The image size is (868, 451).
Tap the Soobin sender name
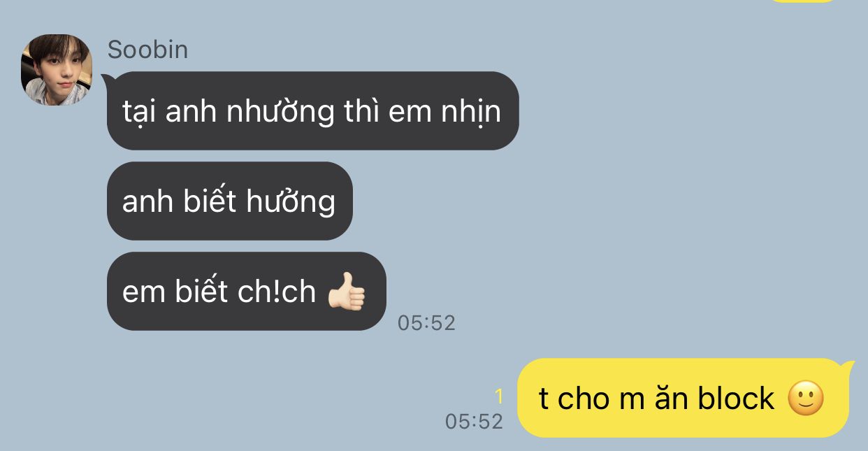147,50
